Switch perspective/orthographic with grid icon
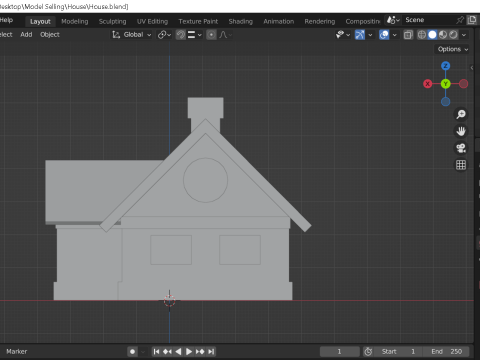The image size is (480, 360). [461, 165]
